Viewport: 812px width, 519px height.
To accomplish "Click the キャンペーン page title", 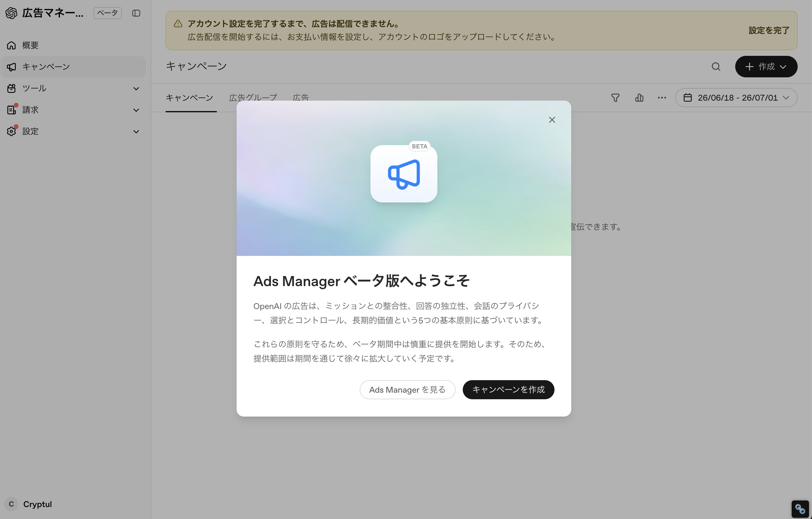I will click(196, 66).
